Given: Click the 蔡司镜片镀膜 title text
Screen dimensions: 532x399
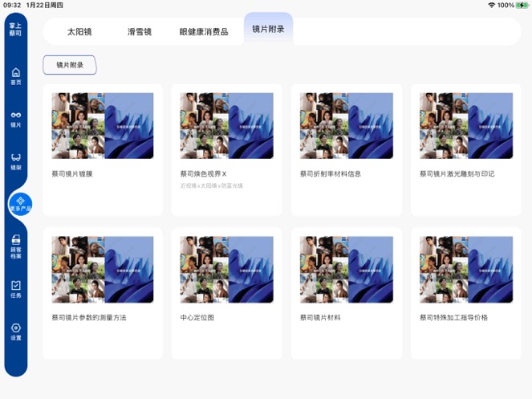Looking at the screenshot, I should (72, 174).
